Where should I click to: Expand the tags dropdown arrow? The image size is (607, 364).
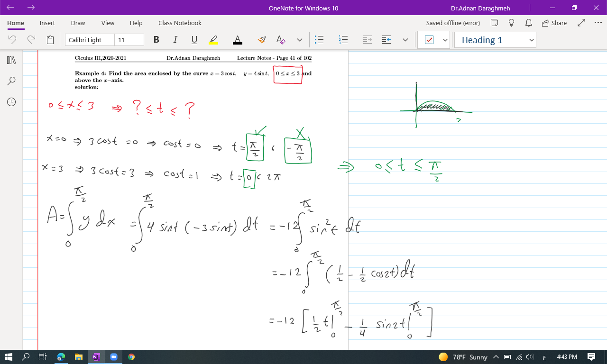445,40
